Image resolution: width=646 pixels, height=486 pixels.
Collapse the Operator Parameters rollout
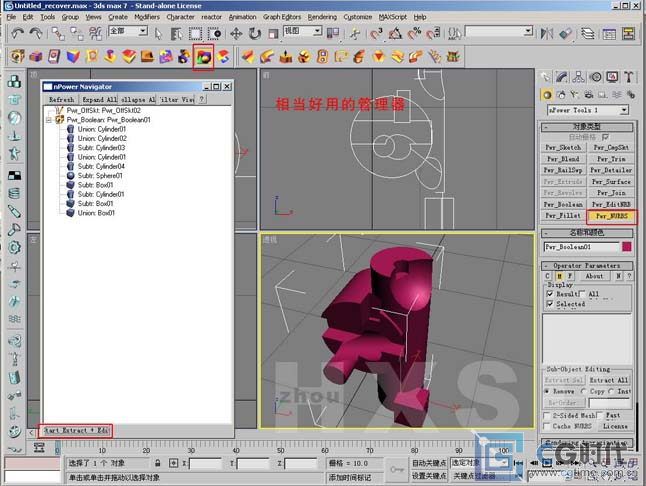[x=587, y=266]
